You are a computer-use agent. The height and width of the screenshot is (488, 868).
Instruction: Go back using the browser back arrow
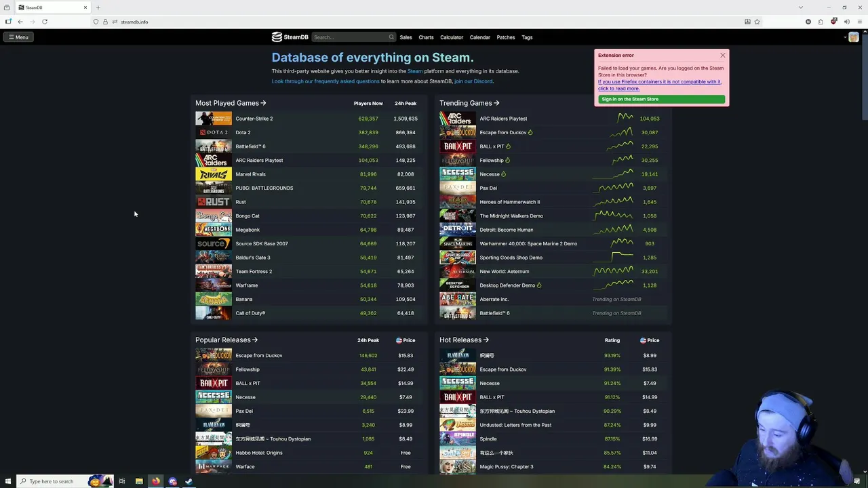tap(20, 22)
